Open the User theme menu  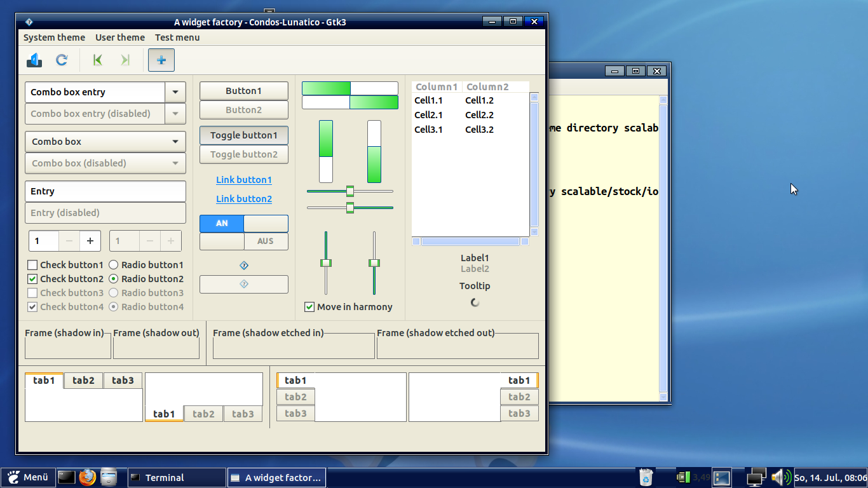pos(120,37)
